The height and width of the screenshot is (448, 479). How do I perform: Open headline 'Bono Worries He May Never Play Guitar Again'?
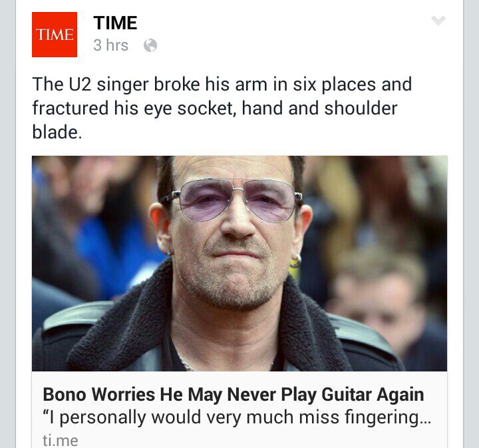click(x=233, y=394)
